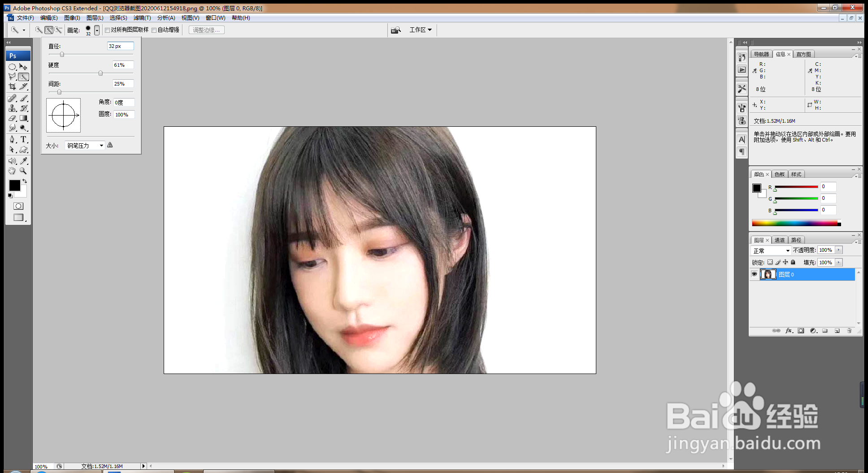Select the Hand tool
This screenshot has height=473, width=868.
click(x=13, y=171)
